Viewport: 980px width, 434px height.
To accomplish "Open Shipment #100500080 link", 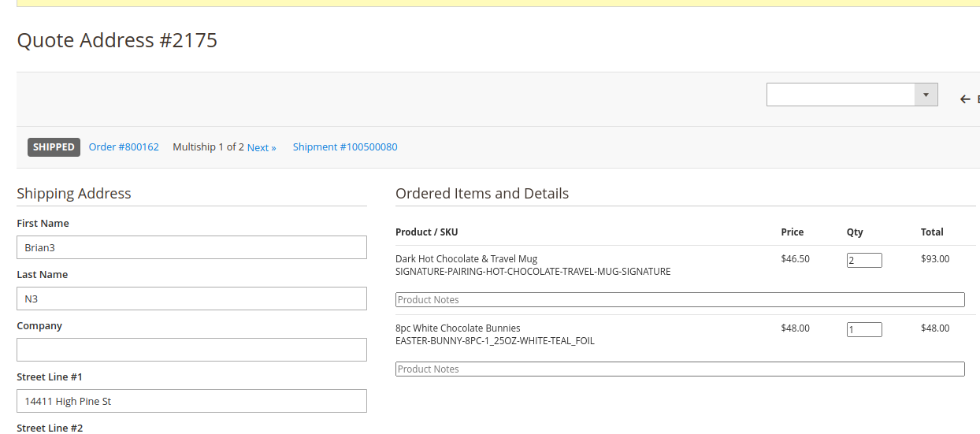I will 345,147.
